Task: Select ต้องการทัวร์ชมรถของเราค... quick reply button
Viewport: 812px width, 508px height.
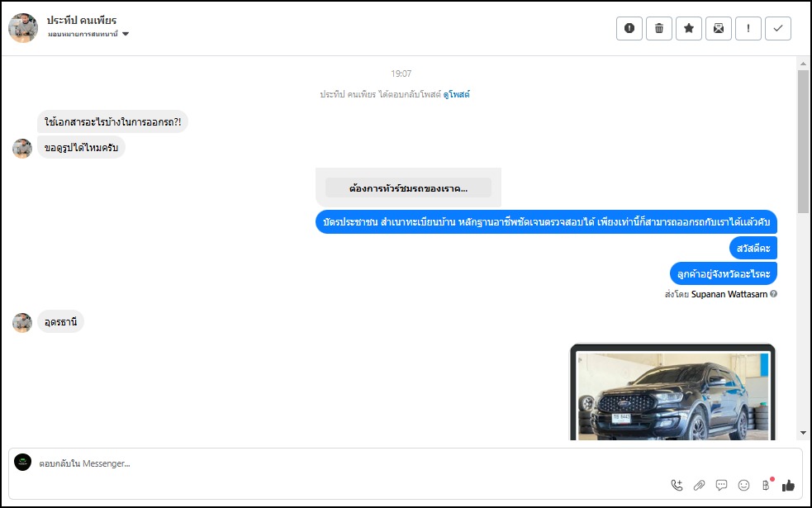Action: pyautogui.click(x=408, y=188)
